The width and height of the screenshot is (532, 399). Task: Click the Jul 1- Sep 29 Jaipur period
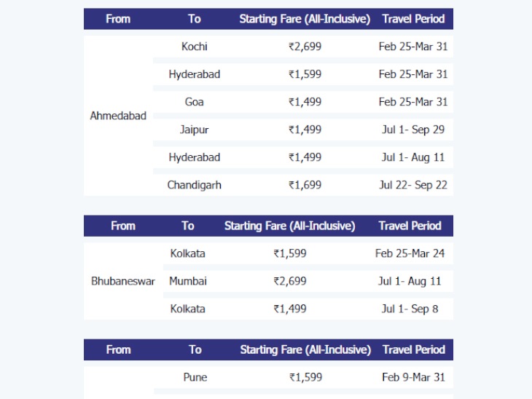[x=413, y=130]
